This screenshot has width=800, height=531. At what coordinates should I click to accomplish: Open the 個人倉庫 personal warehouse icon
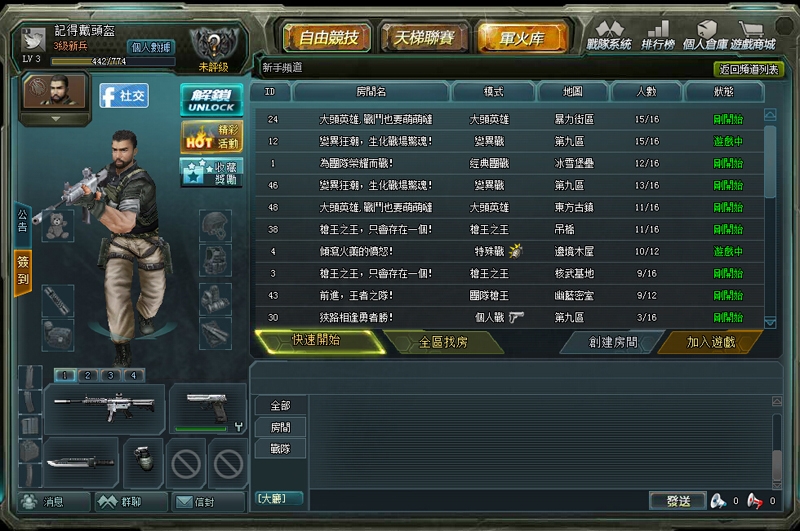pyautogui.click(x=705, y=36)
